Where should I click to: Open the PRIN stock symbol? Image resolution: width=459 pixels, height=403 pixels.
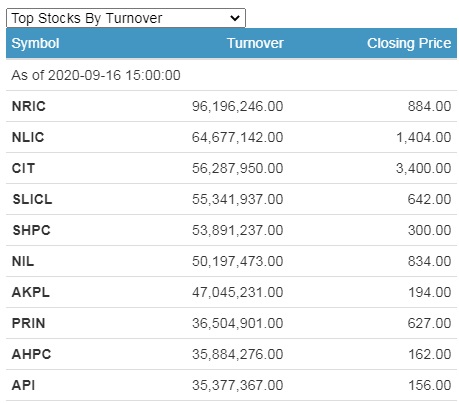pos(28,323)
